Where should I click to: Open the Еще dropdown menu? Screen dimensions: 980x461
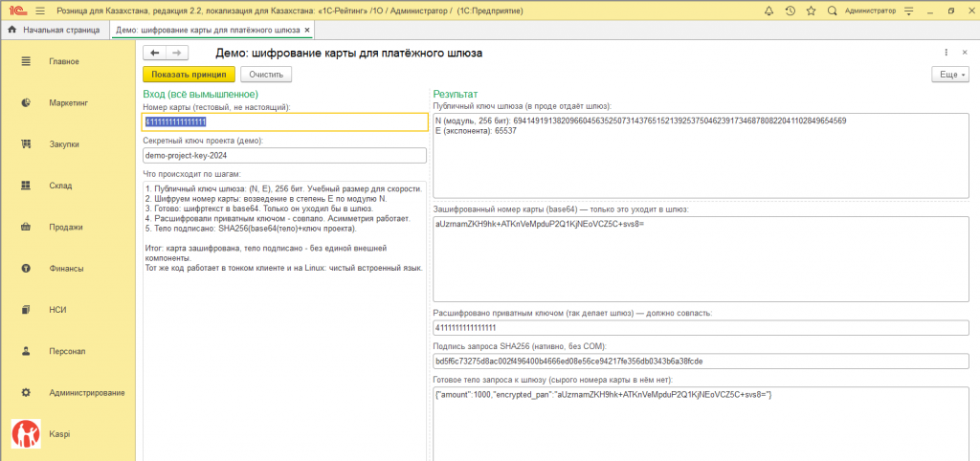[950, 75]
